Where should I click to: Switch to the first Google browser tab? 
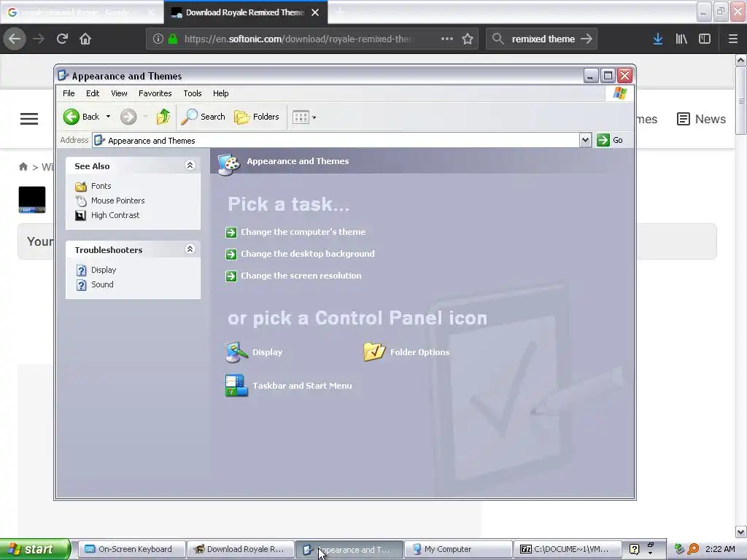click(x=82, y=12)
